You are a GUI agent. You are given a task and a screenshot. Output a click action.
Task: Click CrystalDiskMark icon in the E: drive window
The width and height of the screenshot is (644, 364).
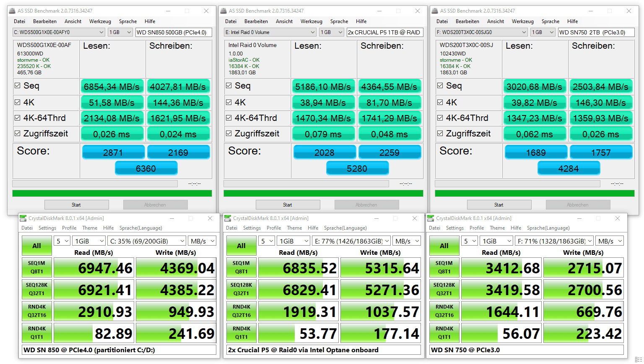pos(228,218)
